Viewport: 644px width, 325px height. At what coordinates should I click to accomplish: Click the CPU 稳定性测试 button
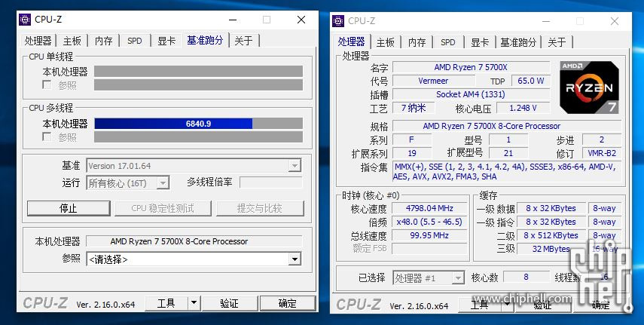point(163,208)
